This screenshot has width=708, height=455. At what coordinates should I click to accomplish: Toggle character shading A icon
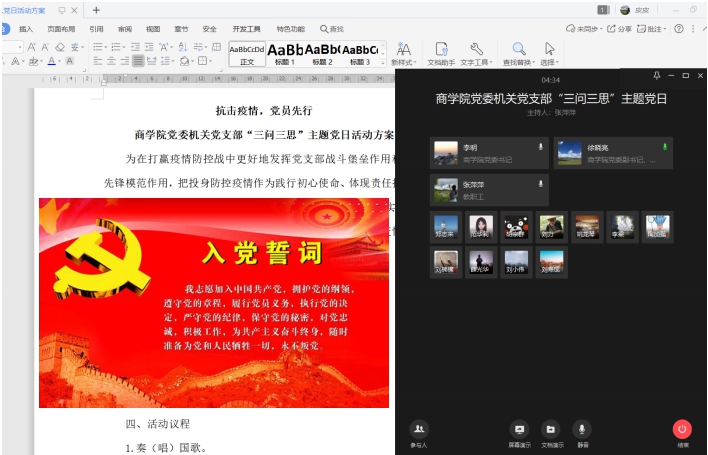click(70, 61)
